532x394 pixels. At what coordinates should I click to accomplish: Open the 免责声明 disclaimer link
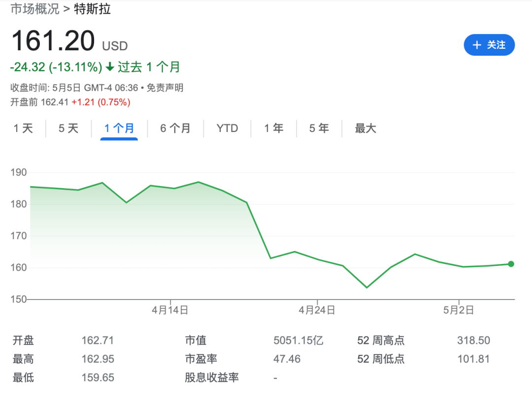pos(165,88)
